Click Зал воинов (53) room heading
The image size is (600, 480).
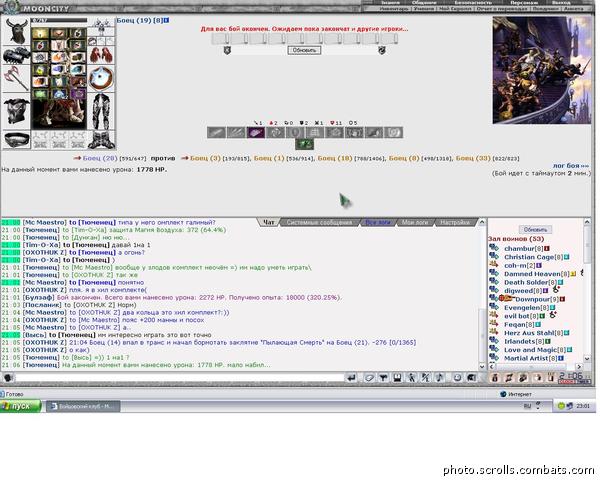(516, 239)
